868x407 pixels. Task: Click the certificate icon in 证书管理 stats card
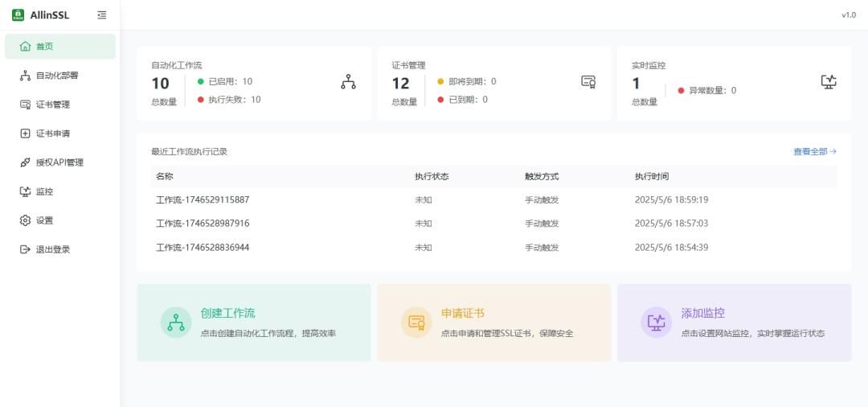coord(588,82)
